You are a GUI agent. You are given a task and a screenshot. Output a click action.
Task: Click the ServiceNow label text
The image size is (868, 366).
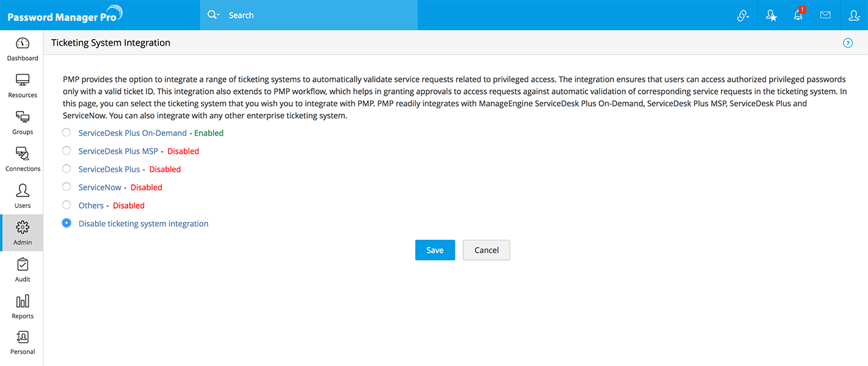point(100,187)
